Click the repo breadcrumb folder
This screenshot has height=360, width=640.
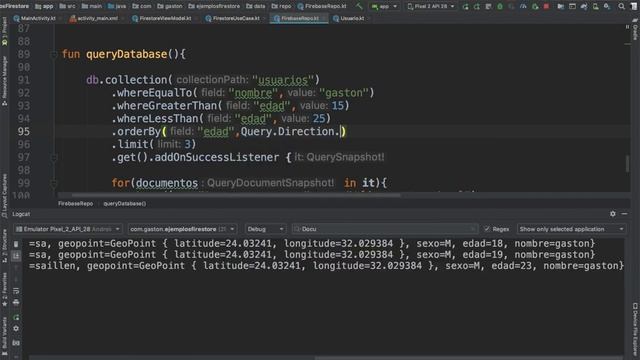(281, 6)
